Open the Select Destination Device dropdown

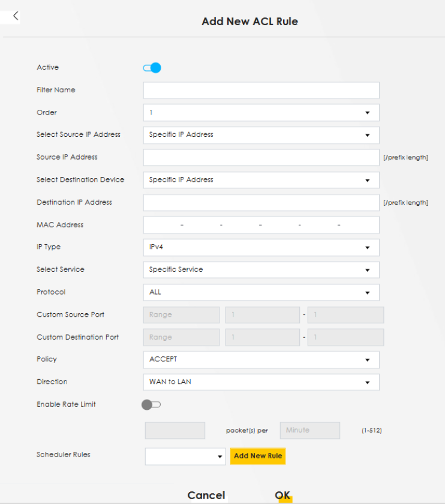(261, 180)
